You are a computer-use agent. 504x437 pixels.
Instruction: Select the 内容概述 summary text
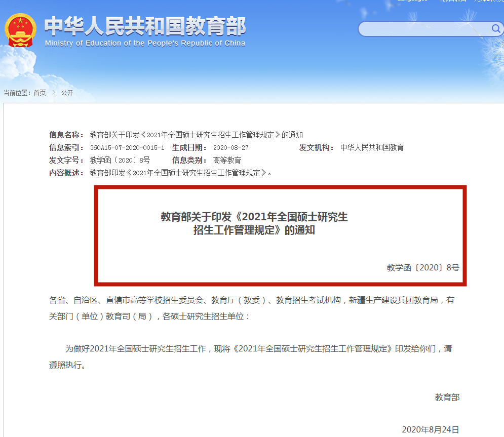(x=181, y=173)
